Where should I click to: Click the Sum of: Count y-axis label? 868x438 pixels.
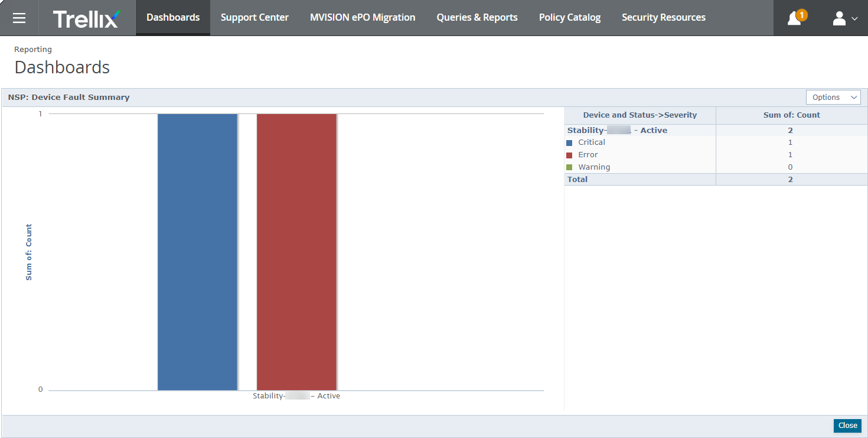pos(29,252)
